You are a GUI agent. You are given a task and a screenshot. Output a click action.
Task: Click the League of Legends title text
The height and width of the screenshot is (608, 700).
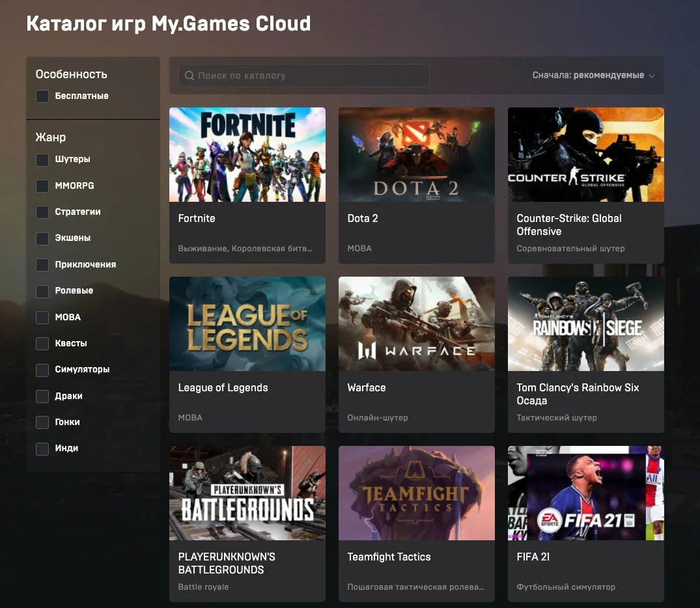(x=223, y=387)
